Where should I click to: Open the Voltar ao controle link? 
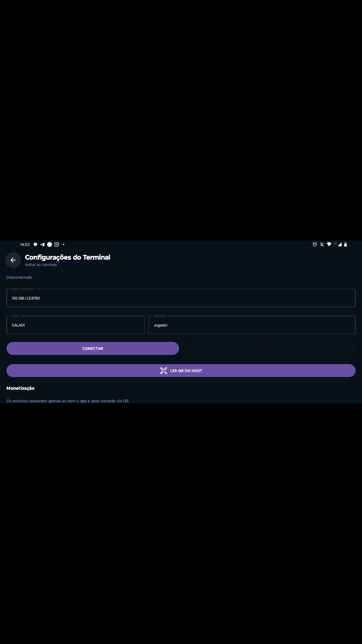(41, 265)
